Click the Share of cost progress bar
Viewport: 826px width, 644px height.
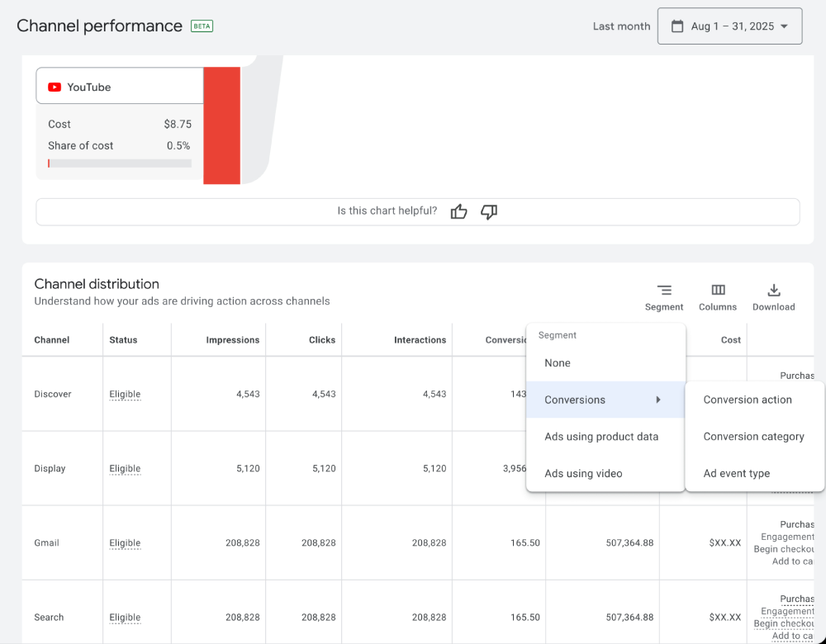point(118,163)
